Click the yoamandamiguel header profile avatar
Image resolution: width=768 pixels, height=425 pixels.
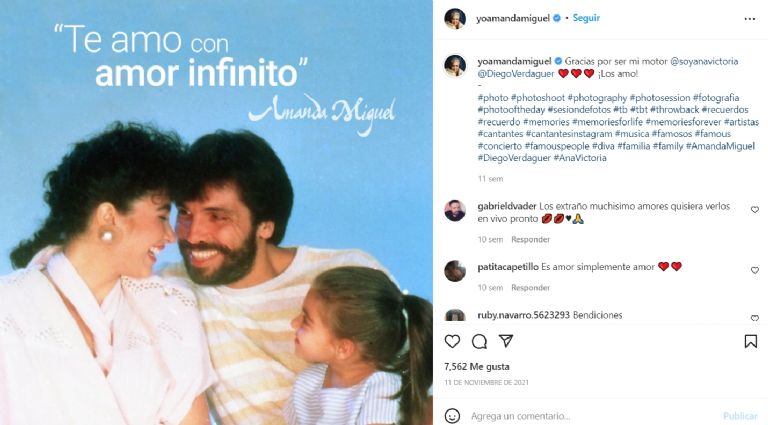click(x=455, y=19)
